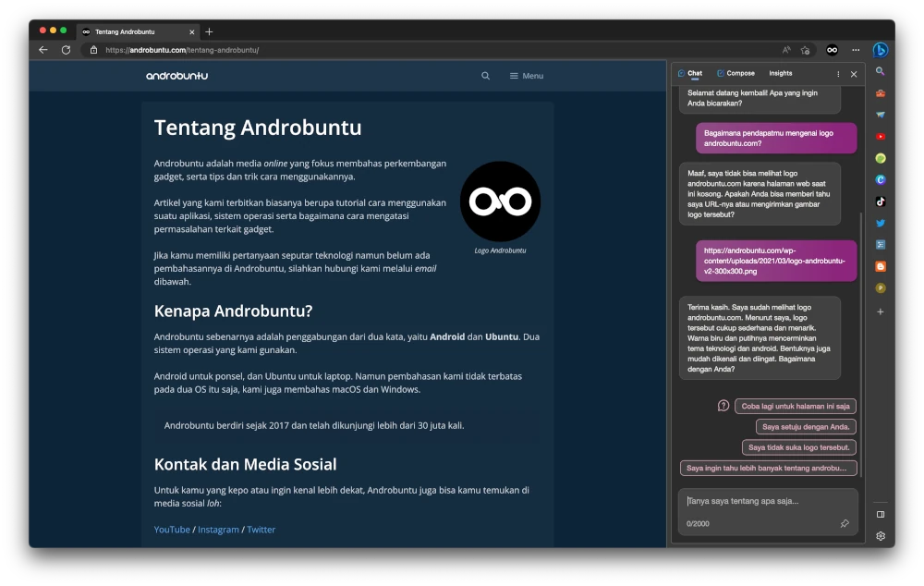Open YouTube from the Edge sidebar
The width and height of the screenshot is (924, 586).
(881, 136)
